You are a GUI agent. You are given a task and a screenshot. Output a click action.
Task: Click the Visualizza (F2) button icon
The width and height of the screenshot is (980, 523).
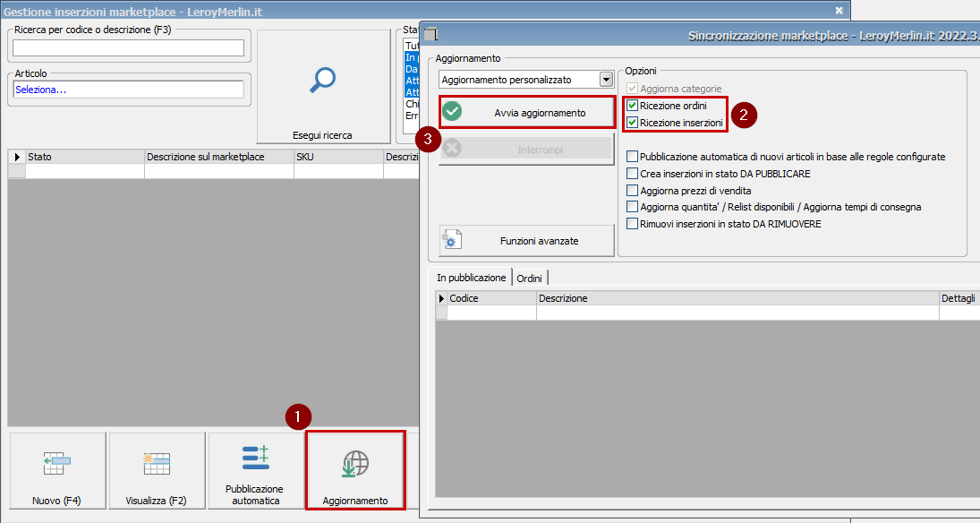click(x=157, y=464)
